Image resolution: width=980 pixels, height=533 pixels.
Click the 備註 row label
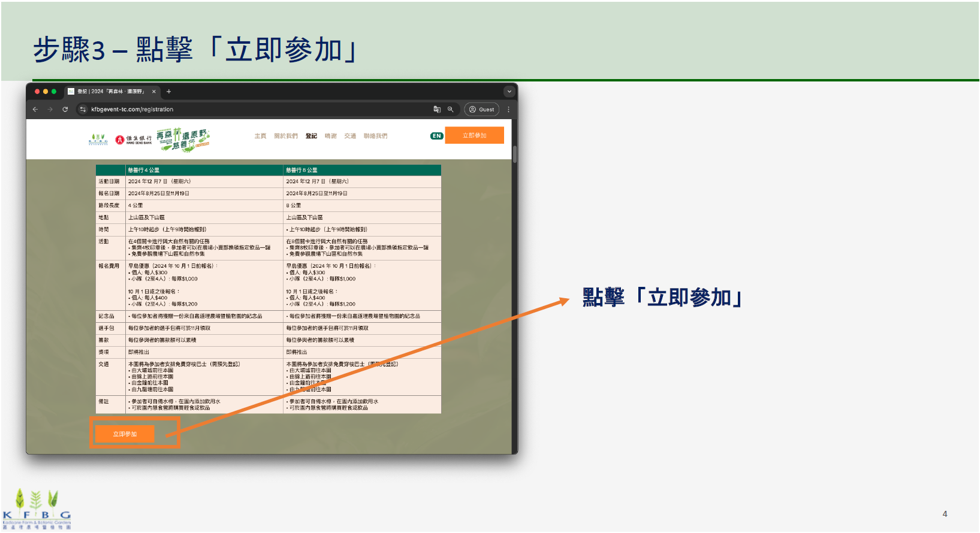104,402
